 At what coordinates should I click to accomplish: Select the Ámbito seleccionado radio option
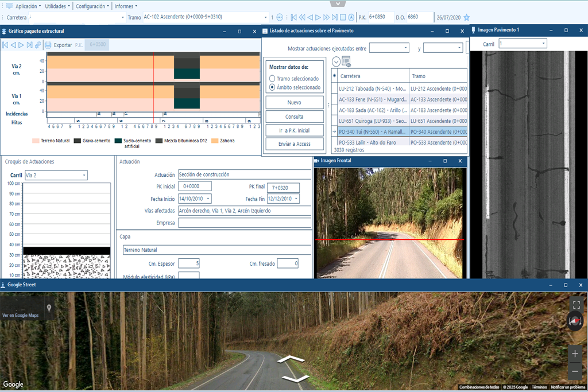pyautogui.click(x=272, y=87)
